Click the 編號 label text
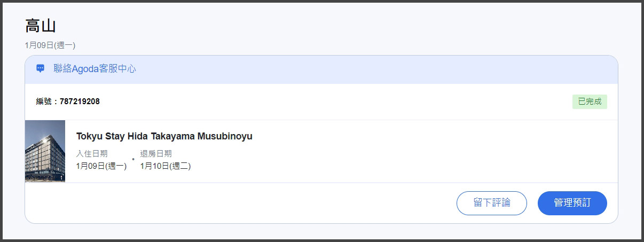Image resolution: width=644 pixels, height=242 pixels. click(x=47, y=102)
